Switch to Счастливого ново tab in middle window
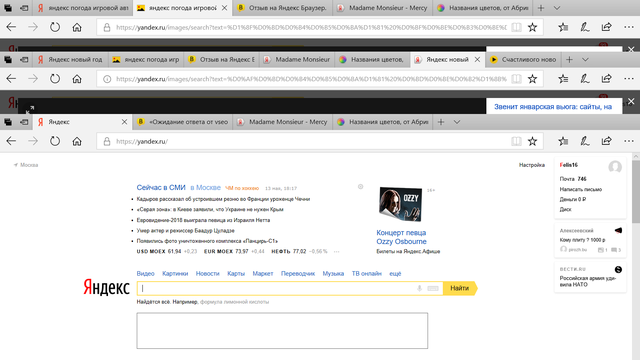 524,60
